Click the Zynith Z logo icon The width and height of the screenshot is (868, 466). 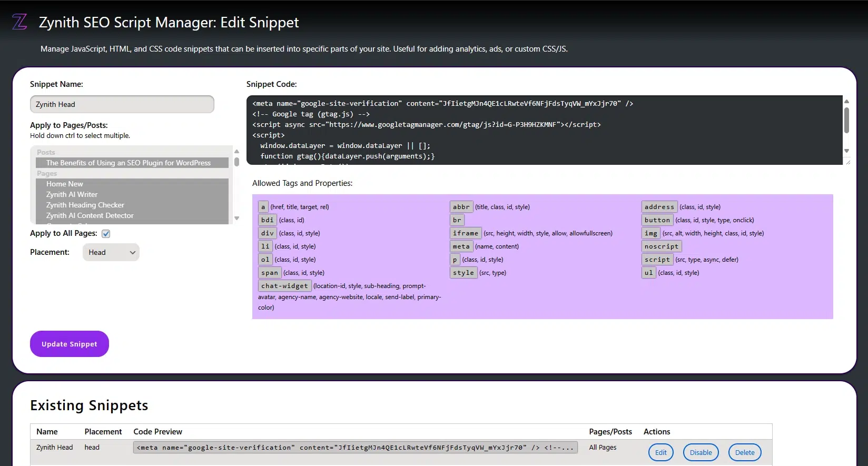click(19, 22)
